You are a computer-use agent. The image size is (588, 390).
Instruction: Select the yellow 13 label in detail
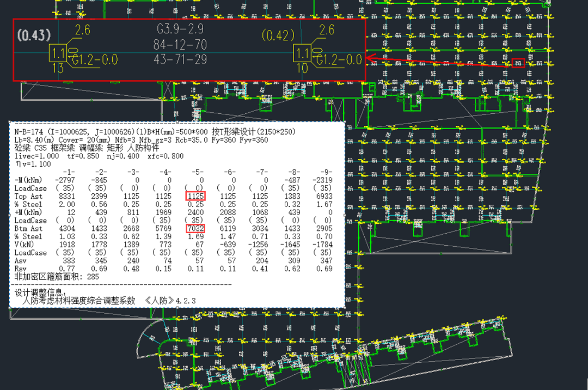58,68
